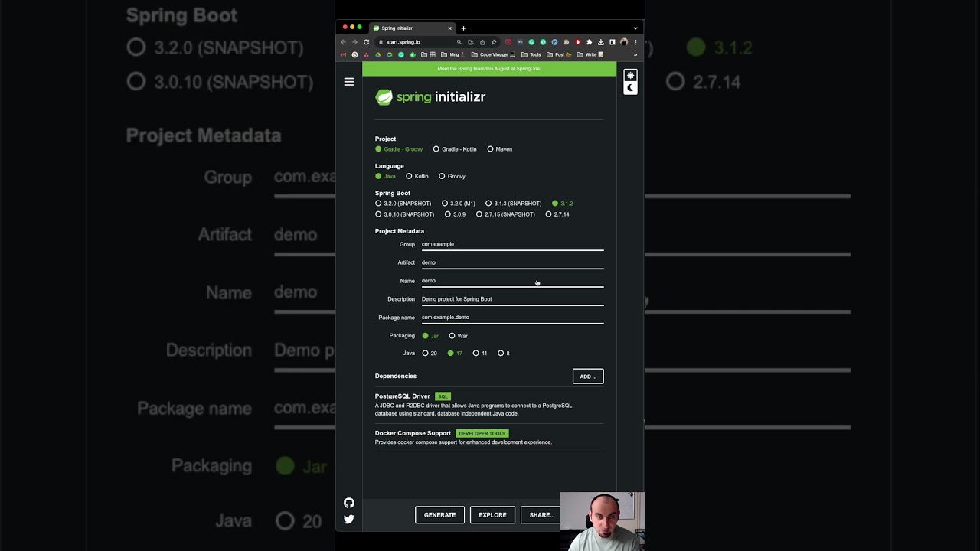980x551 pixels.
Task: Open the Write bookmarks folder
Action: tap(590, 54)
